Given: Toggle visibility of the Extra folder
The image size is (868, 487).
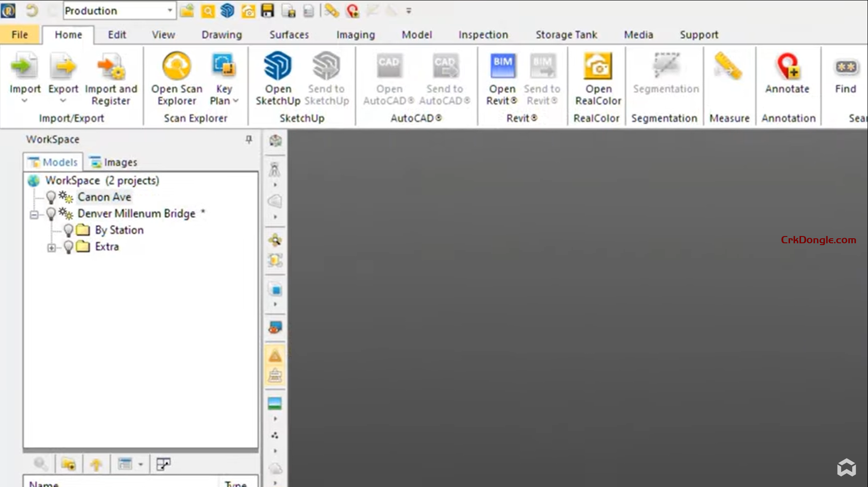Looking at the screenshot, I should click(x=69, y=246).
